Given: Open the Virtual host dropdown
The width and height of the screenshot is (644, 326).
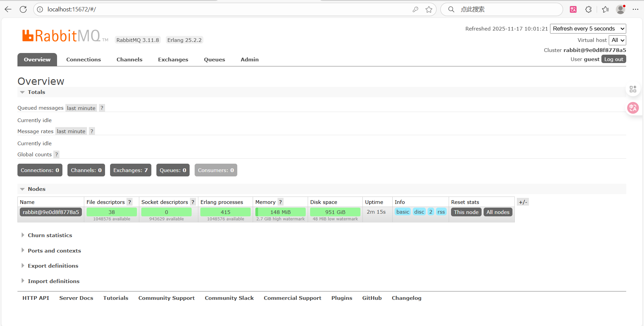Looking at the screenshot, I should pyautogui.click(x=617, y=40).
